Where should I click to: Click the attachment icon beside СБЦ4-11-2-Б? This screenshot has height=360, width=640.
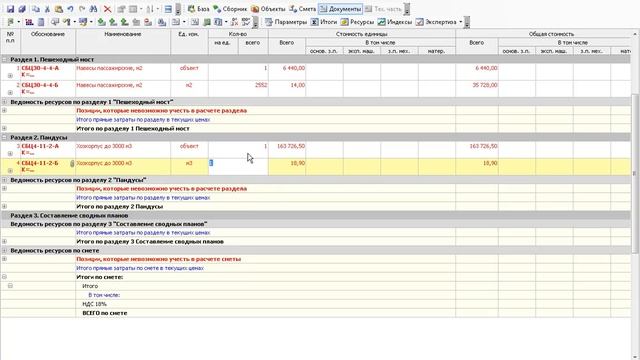(x=72, y=163)
